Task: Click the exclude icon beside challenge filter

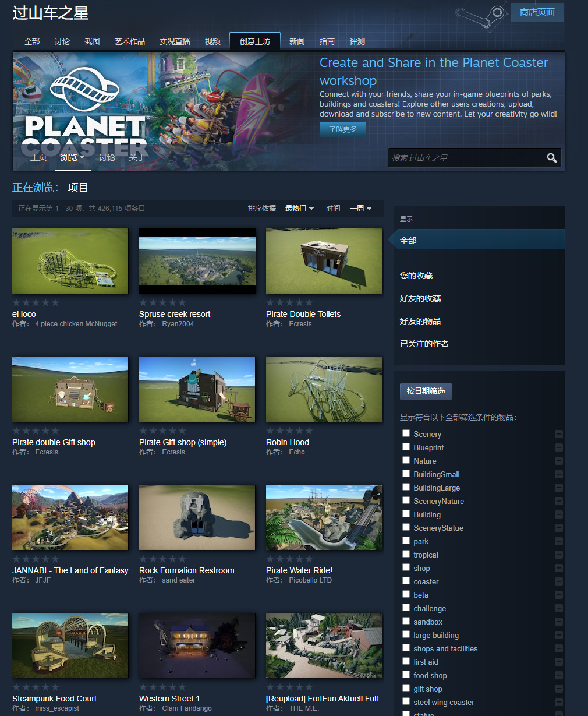Action: pyautogui.click(x=559, y=608)
